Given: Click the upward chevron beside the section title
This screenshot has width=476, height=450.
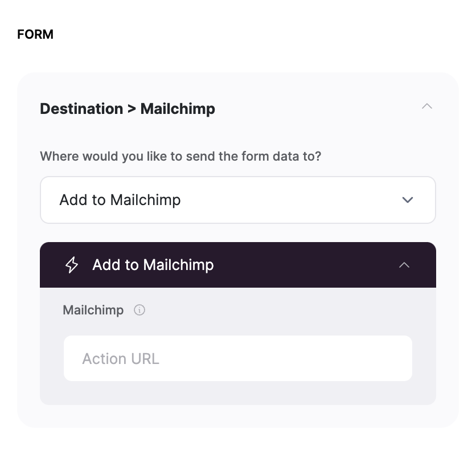Looking at the screenshot, I should coord(427,107).
